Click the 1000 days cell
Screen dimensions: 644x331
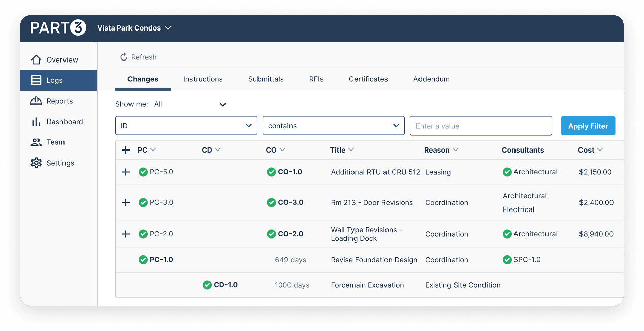coord(292,285)
